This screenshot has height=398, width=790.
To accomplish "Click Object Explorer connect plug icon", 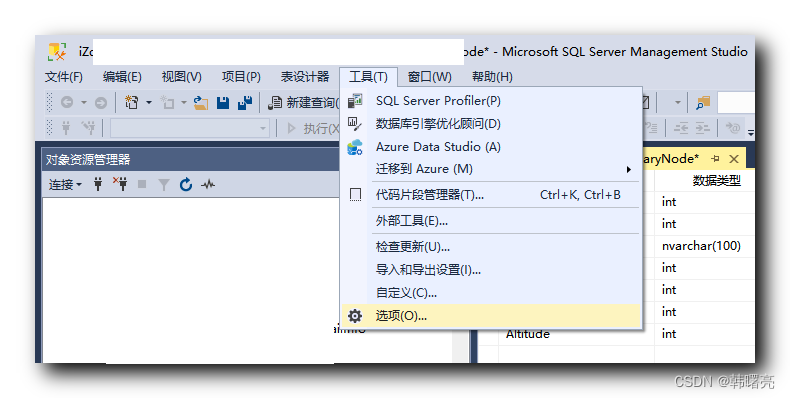I will [x=98, y=184].
